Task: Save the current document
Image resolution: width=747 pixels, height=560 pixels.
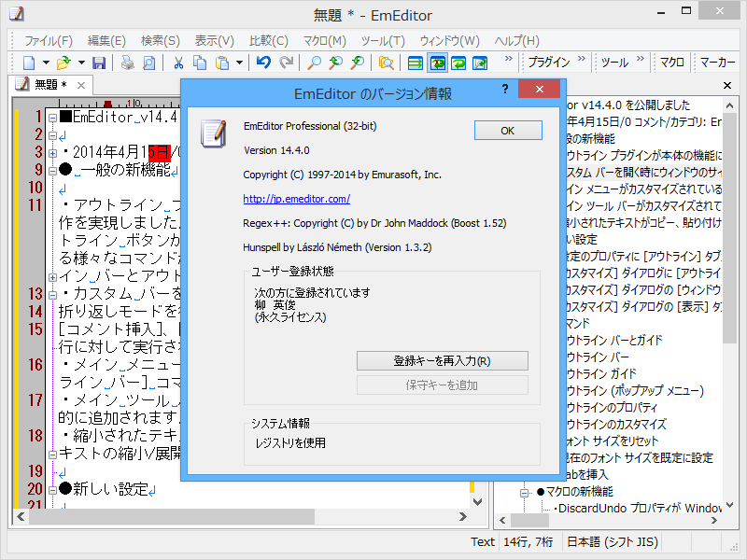Action: 99,63
